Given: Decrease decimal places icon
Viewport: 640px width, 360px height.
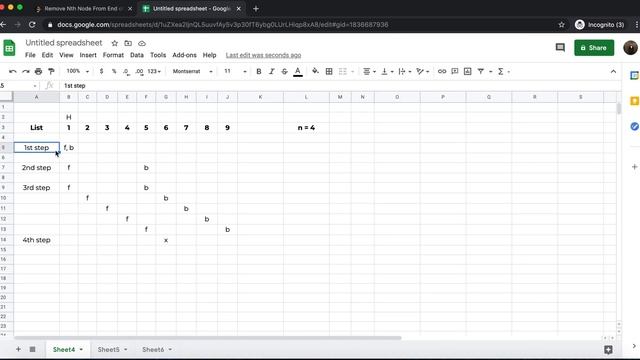Looking at the screenshot, I should coord(126,71).
